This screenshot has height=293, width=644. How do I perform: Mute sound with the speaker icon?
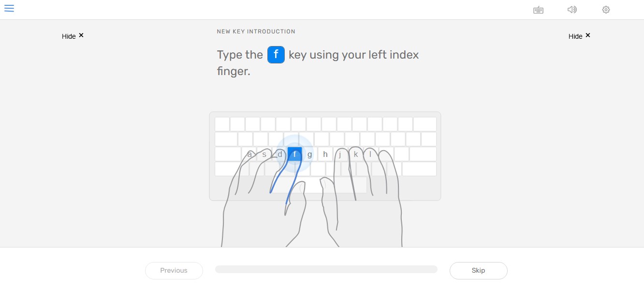(x=572, y=9)
